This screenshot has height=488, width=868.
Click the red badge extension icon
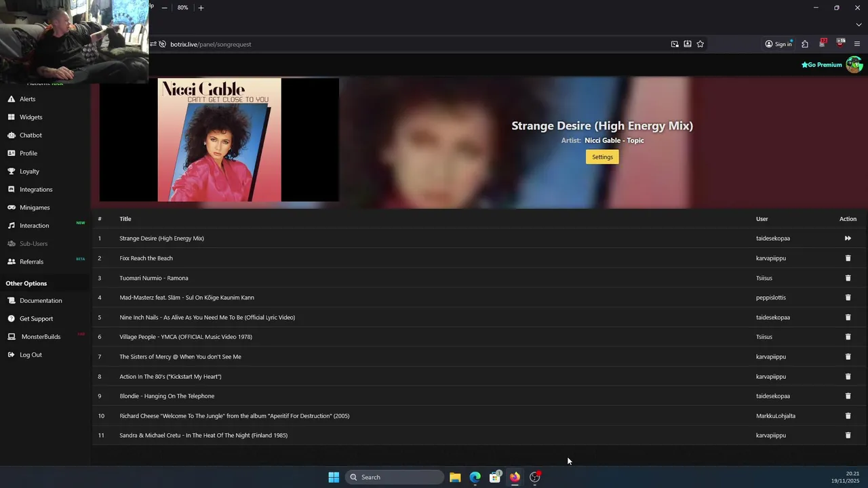coord(823,43)
